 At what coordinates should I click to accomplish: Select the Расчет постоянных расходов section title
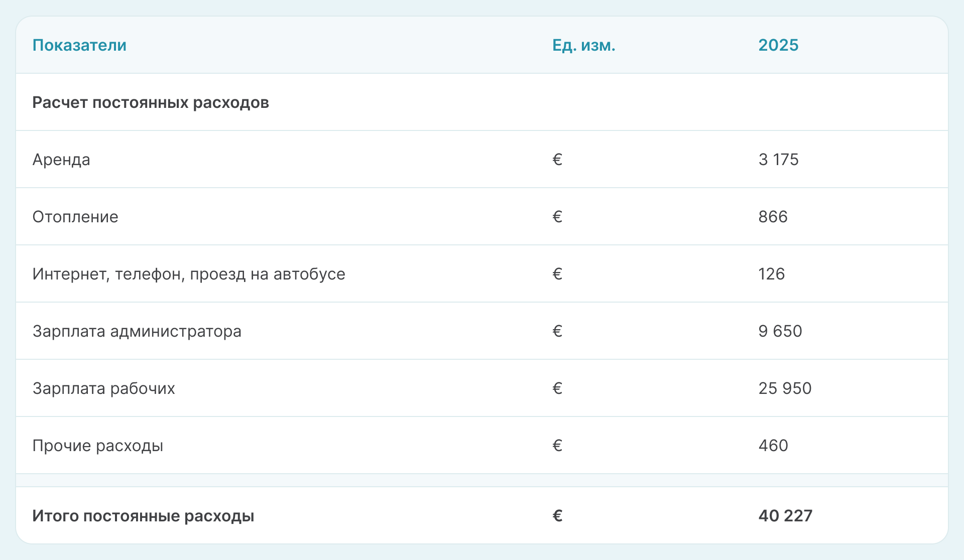point(151,102)
